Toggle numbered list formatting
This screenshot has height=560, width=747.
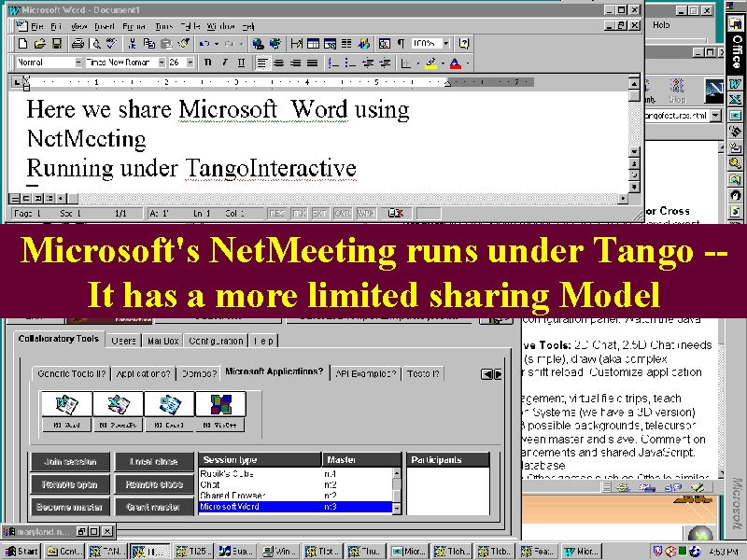[x=333, y=63]
